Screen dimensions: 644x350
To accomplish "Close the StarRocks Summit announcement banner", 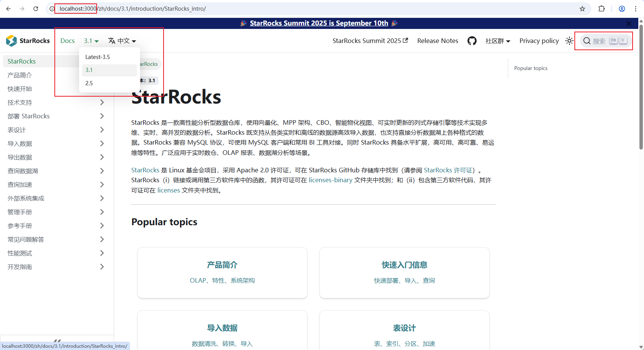I will (x=629, y=24).
